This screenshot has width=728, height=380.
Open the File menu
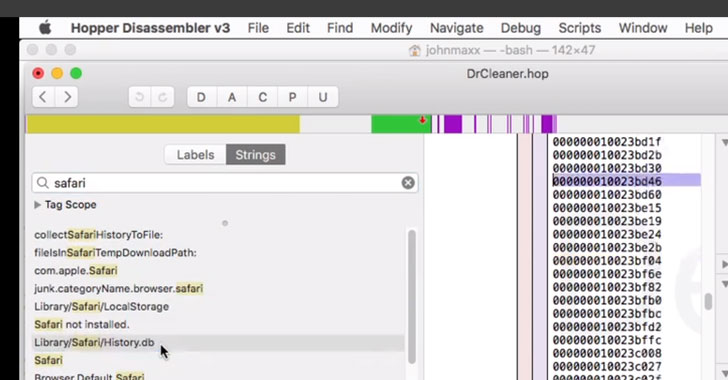point(258,28)
